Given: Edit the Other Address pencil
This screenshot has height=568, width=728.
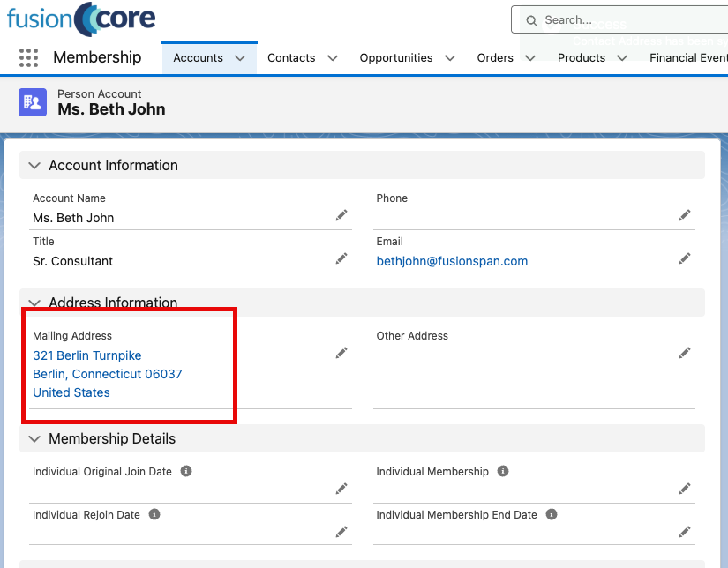Looking at the screenshot, I should (685, 353).
